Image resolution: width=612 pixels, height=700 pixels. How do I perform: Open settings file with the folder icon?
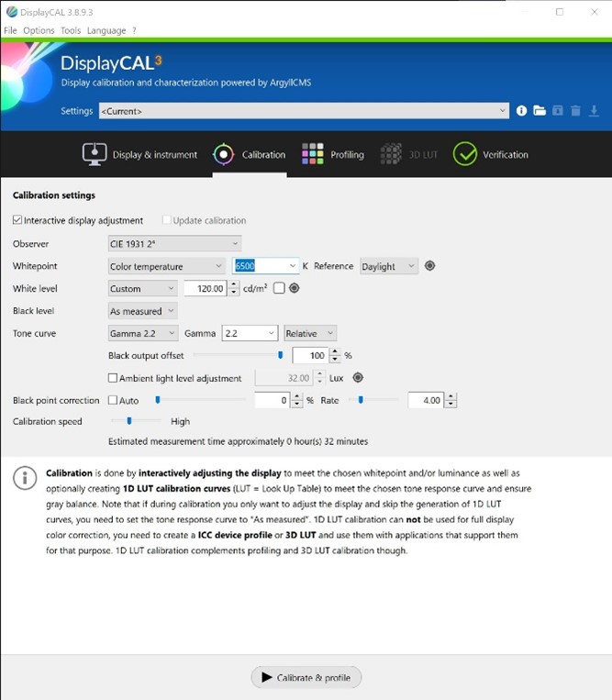pos(540,111)
